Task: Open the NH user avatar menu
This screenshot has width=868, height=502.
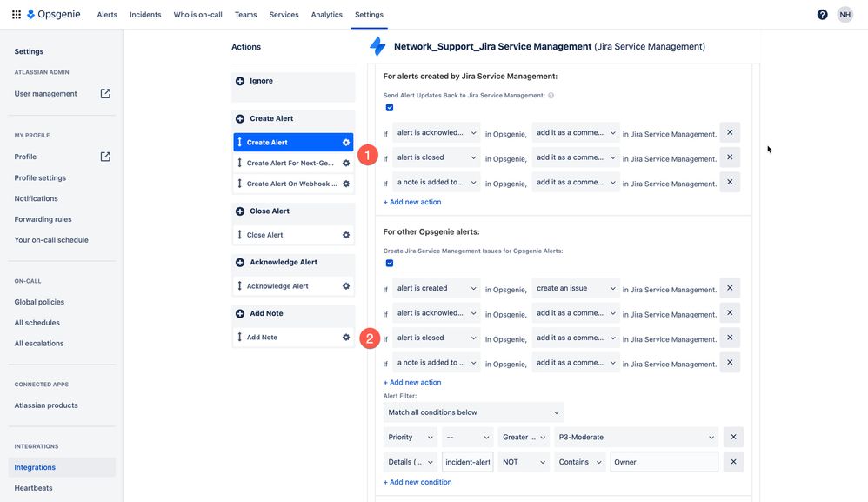Action: coord(845,15)
